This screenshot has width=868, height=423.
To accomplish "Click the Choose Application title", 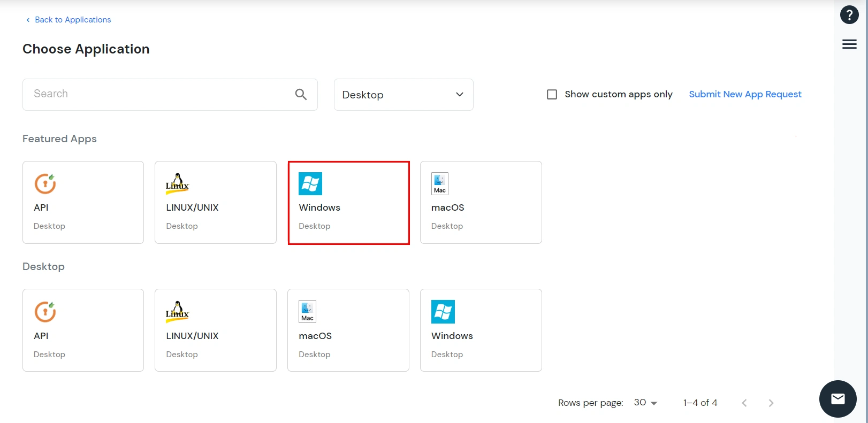I will pos(86,49).
